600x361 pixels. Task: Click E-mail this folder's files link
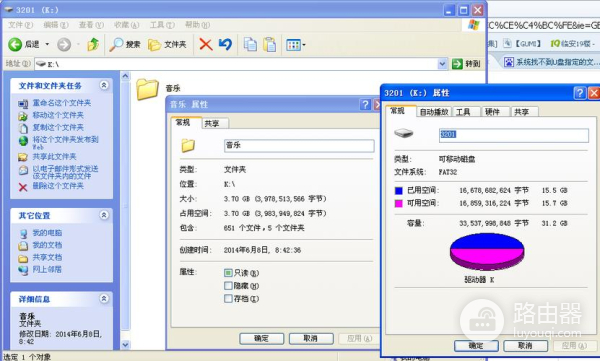(x=65, y=172)
